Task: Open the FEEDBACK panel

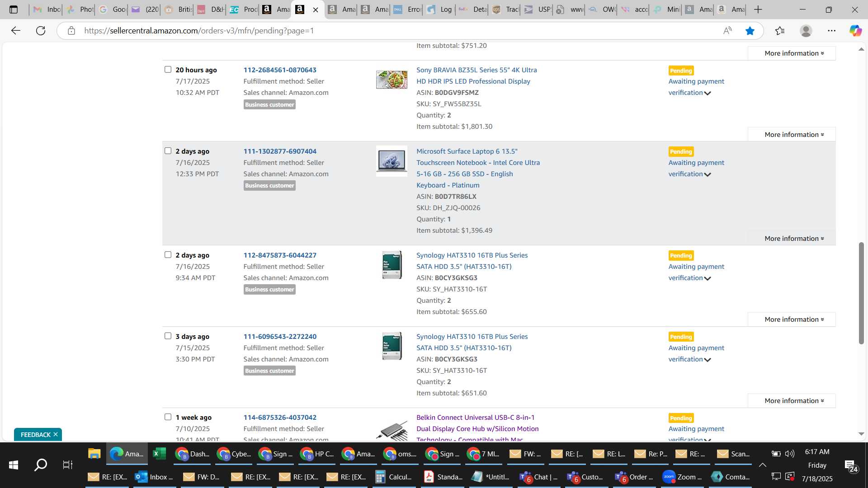Action: tap(35, 435)
